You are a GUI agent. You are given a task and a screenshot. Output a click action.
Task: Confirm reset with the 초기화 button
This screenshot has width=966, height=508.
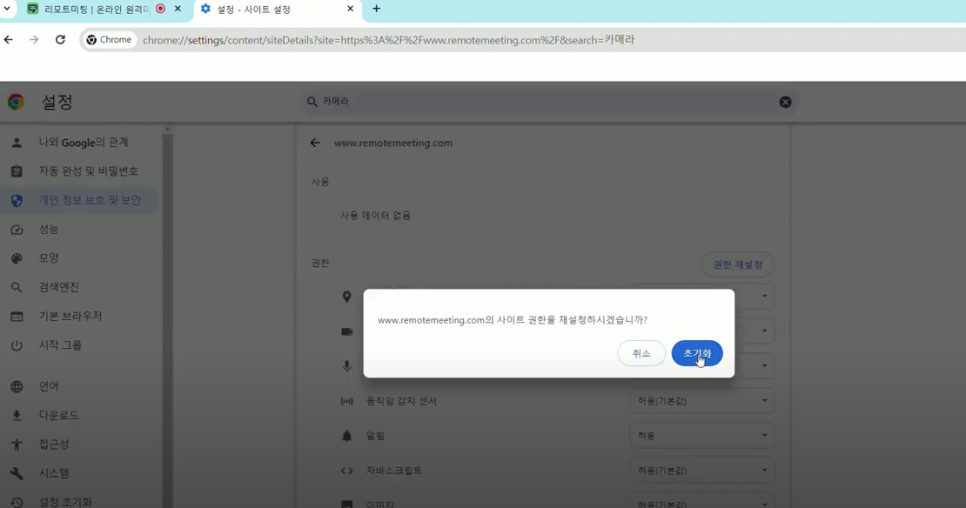pos(697,353)
